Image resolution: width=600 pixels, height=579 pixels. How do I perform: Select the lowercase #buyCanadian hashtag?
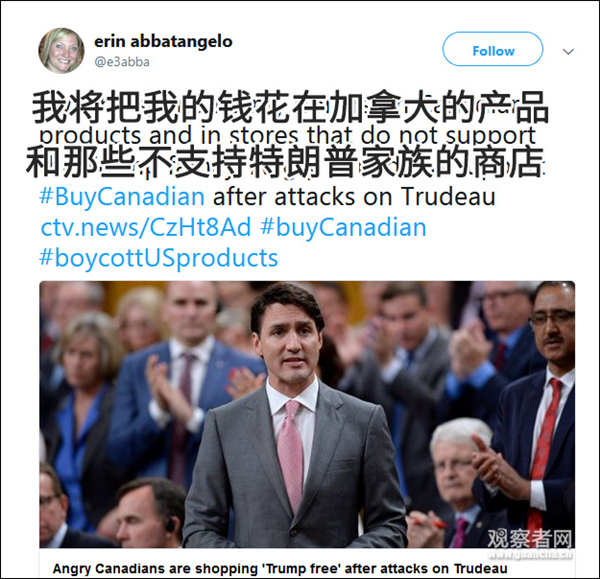click(343, 227)
